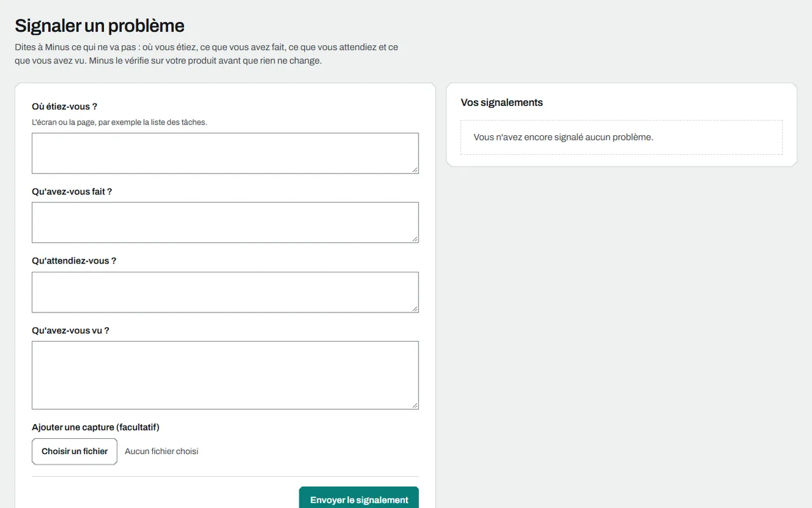The height and width of the screenshot is (508, 812).
Task: Focus the 'Qu'avez-vous fait ?' text area
Action: click(x=225, y=222)
